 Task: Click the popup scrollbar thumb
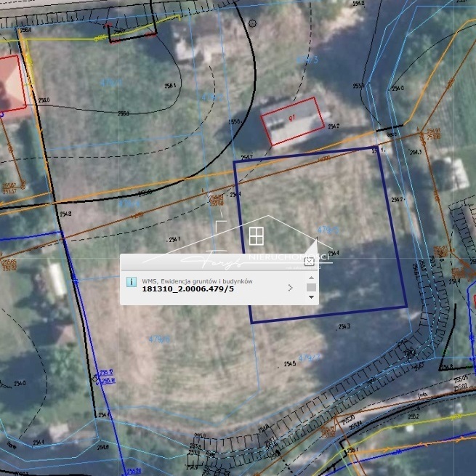pos(311,288)
